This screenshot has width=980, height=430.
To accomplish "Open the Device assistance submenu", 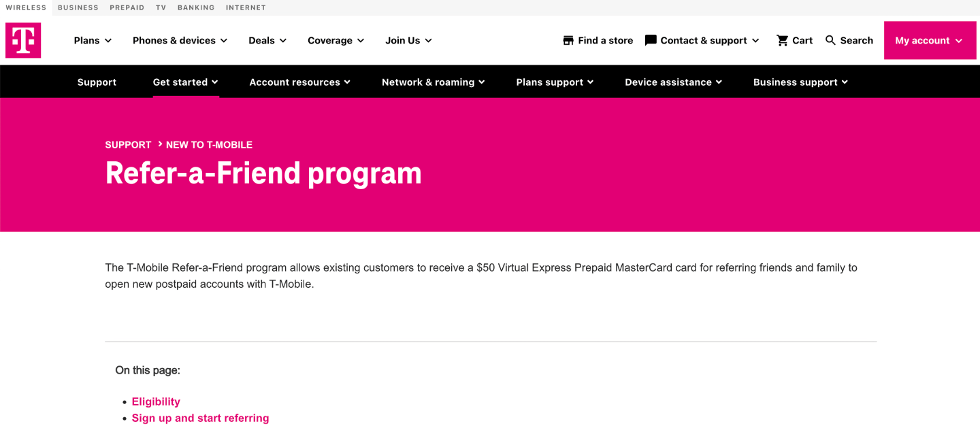I will [673, 82].
